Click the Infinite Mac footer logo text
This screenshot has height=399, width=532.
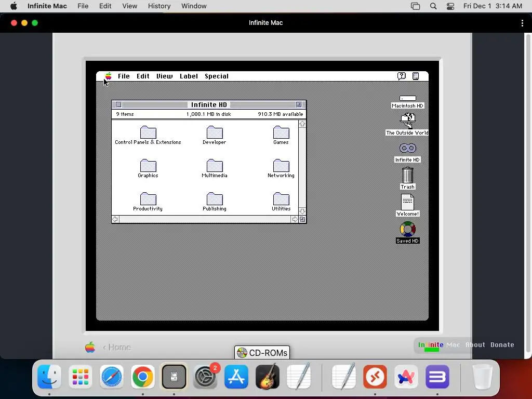(x=439, y=345)
